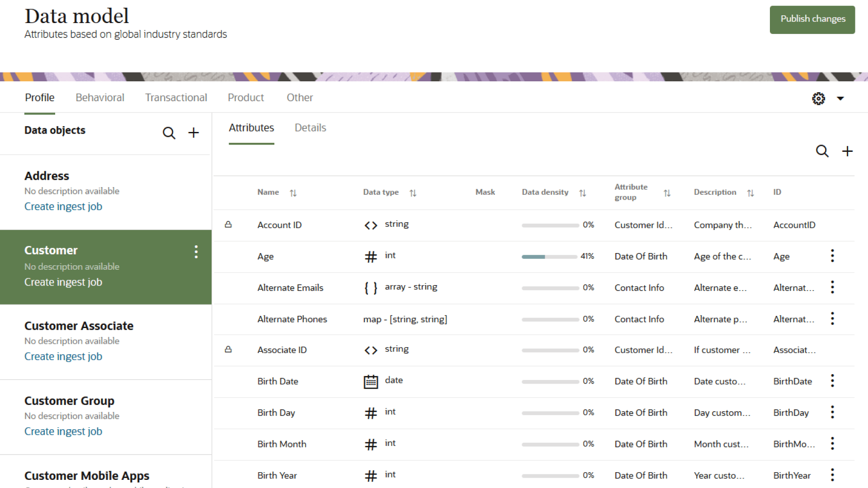Image resolution: width=868 pixels, height=488 pixels.
Task: Switch to the Product tab
Action: 246,98
